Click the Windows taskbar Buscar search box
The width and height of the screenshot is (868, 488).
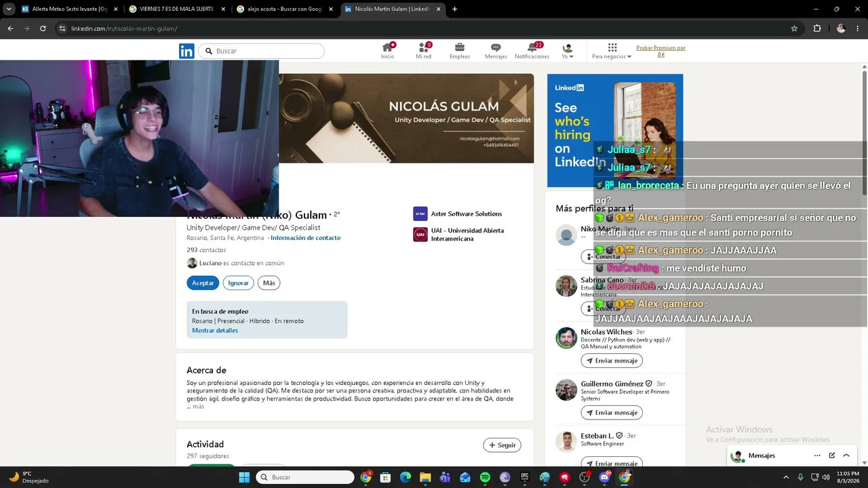tap(305, 477)
